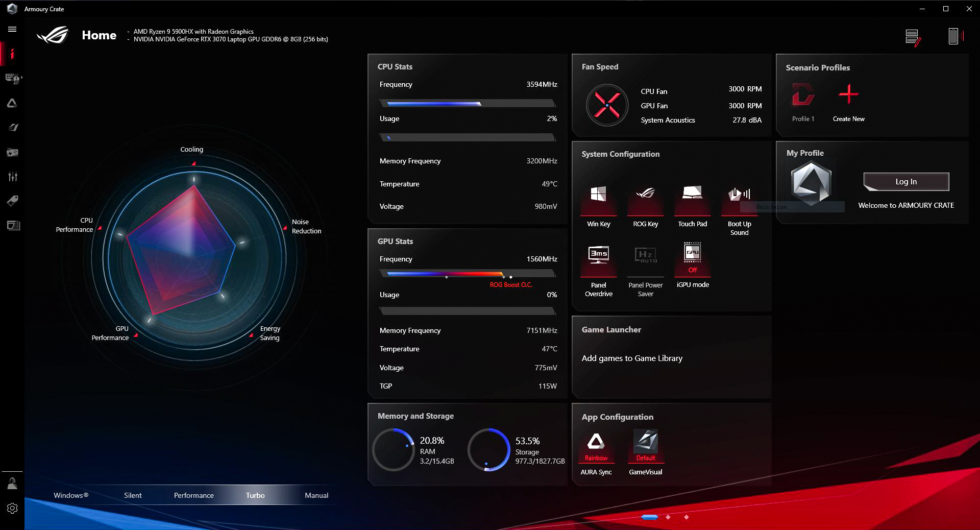Click the Log In button
The height and width of the screenshot is (530, 980).
906,182
